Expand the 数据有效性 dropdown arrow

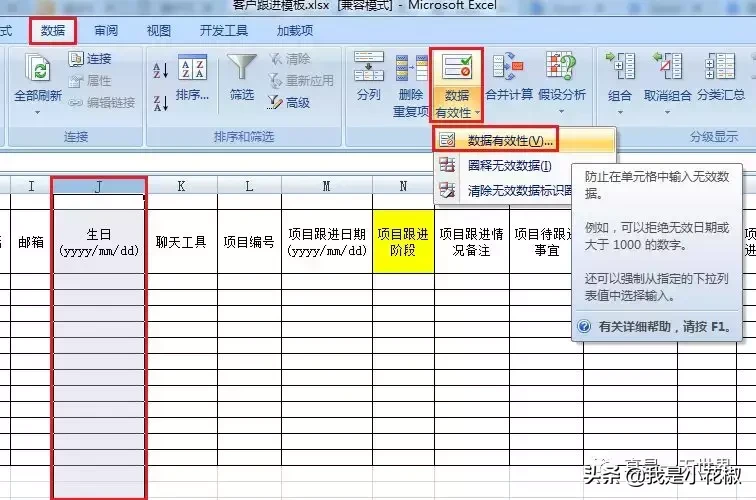point(477,113)
